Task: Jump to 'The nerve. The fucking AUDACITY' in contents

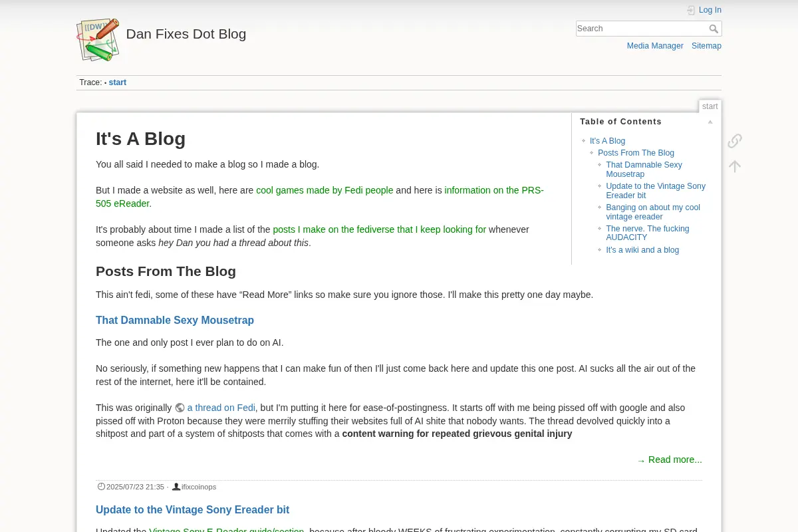Action: pos(648,233)
